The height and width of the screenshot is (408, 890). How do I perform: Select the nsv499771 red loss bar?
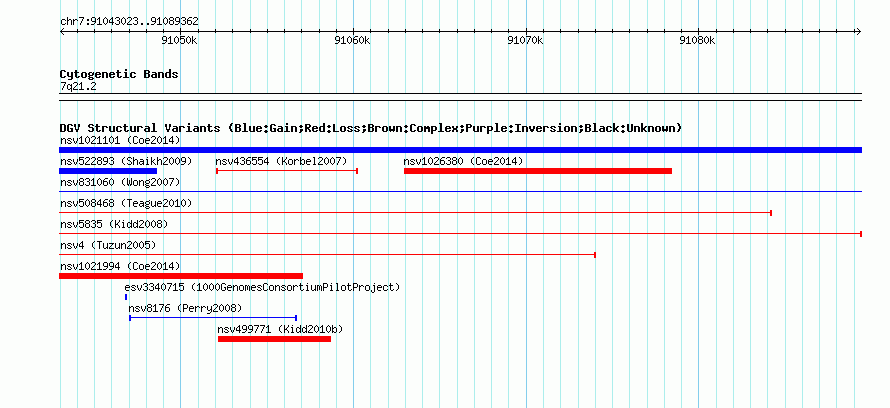(x=274, y=339)
